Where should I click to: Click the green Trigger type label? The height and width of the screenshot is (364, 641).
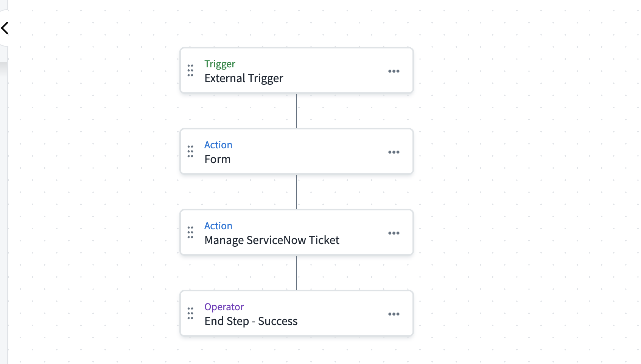(220, 64)
